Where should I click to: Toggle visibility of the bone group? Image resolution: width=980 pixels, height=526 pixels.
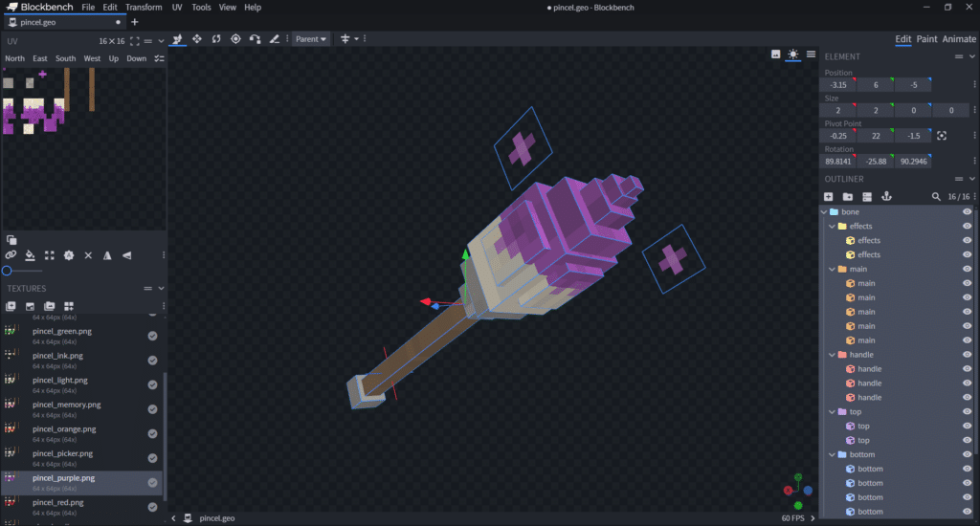[967, 211]
